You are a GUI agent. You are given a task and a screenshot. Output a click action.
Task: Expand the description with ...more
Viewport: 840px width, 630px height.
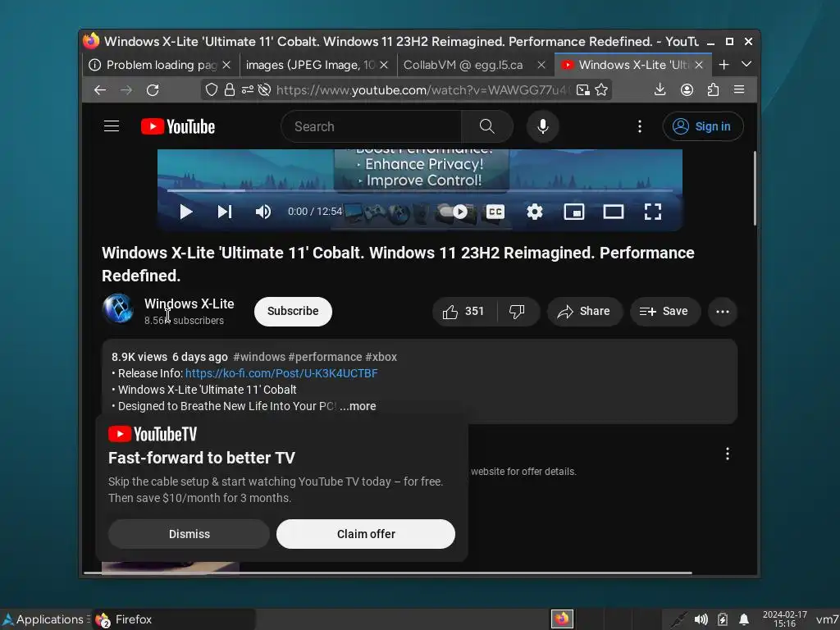(x=358, y=406)
